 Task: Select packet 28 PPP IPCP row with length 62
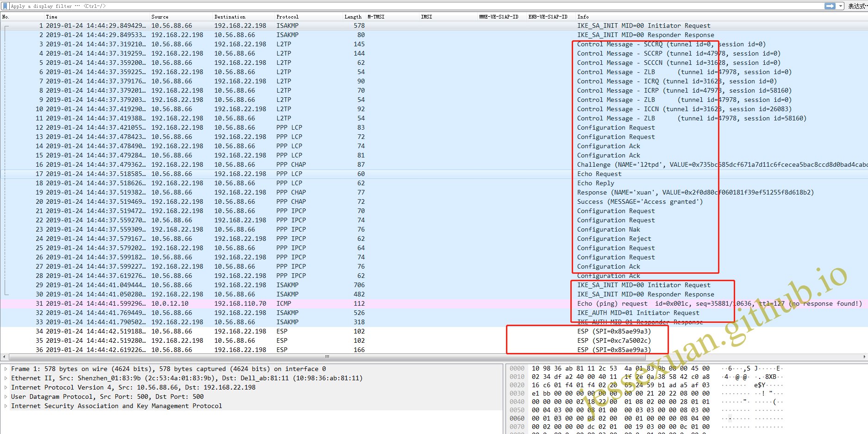(434, 276)
